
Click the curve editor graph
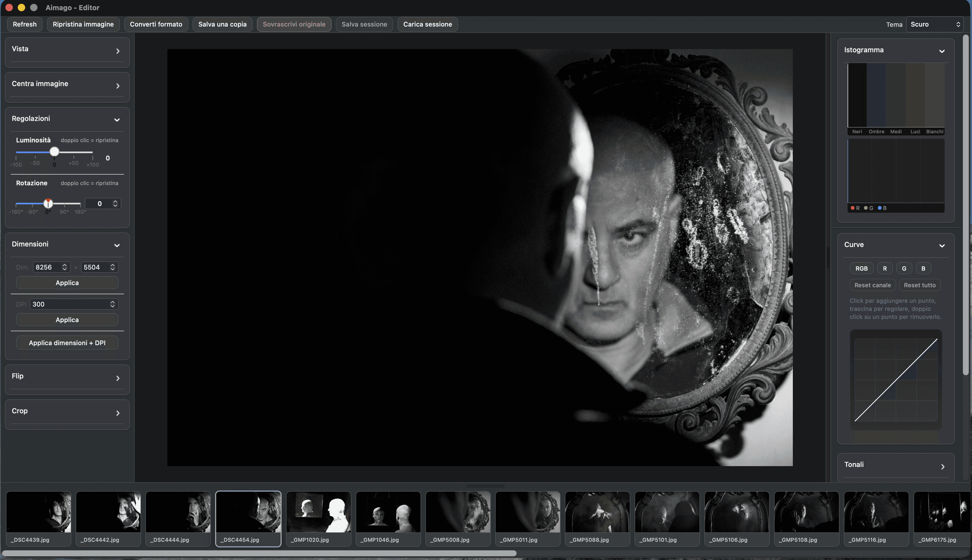click(896, 380)
